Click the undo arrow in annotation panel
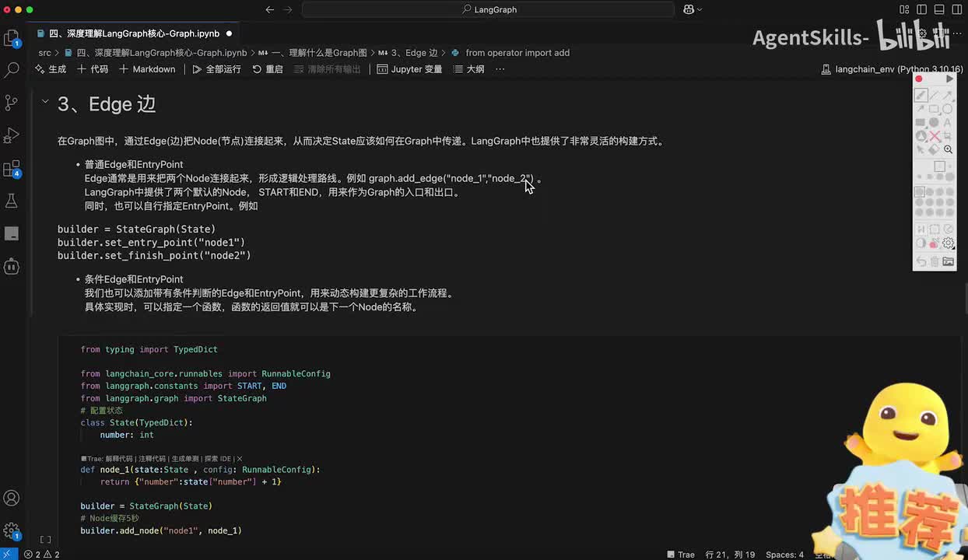This screenshot has height=560, width=968. click(921, 261)
